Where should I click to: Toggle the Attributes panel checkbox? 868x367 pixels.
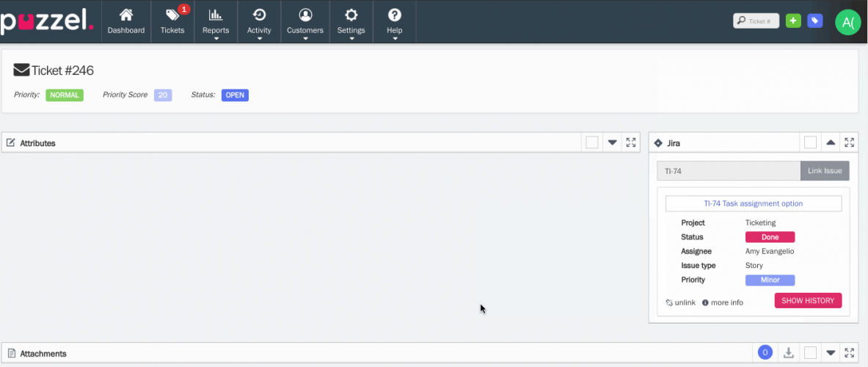click(592, 142)
